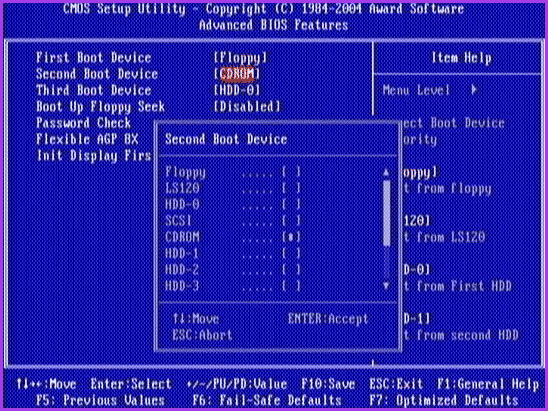Select the HDD-3 option radio bracket

click(x=291, y=286)
